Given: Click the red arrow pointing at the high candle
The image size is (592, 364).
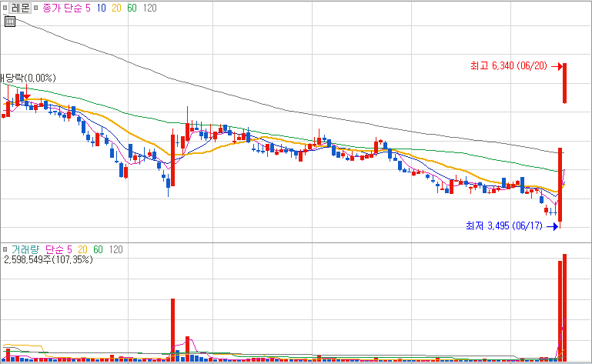Looking at the screenshot, I should (x=557, y=66).
